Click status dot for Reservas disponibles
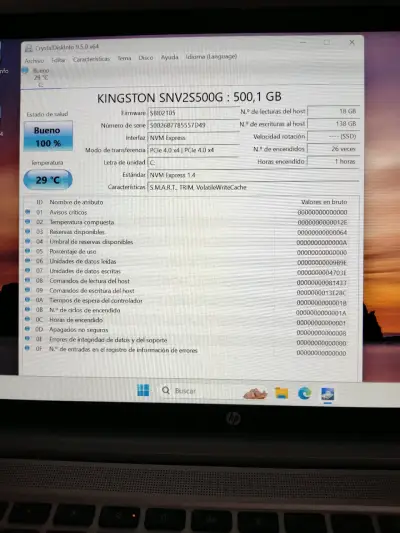Image resolution: width=400 pixels, height=533 pixels. [28, 231]
